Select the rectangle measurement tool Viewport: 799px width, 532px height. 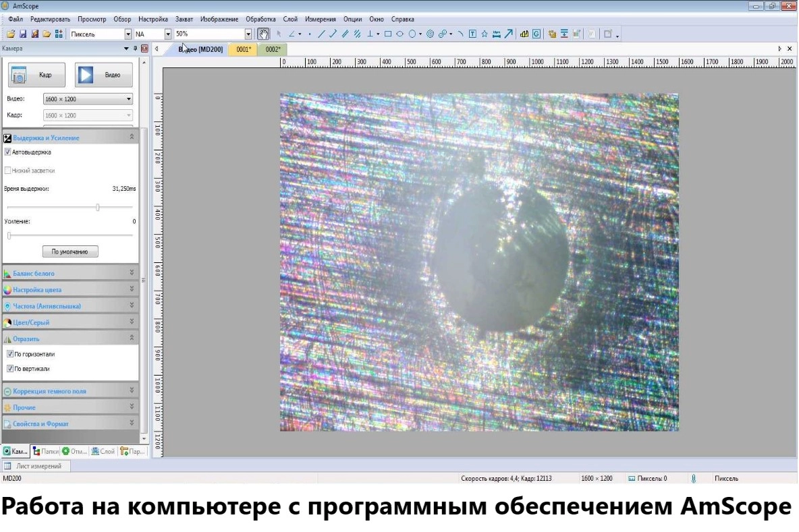388,34
